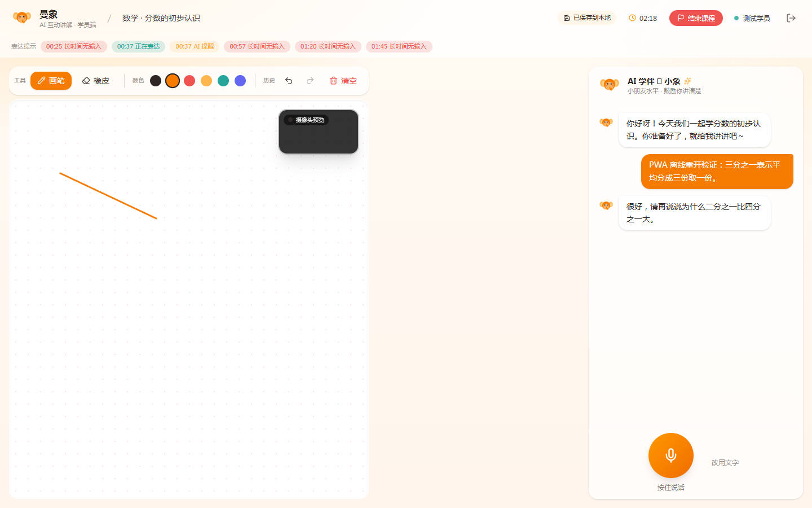Click the 按住说话 label
812x508 pixels.
coord(671,488)
